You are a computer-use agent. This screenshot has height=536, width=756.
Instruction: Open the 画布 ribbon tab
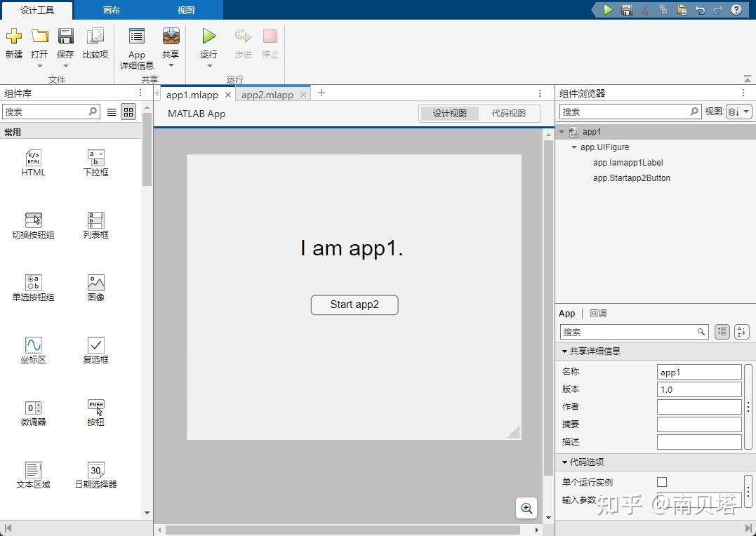(x=113, y=10)
